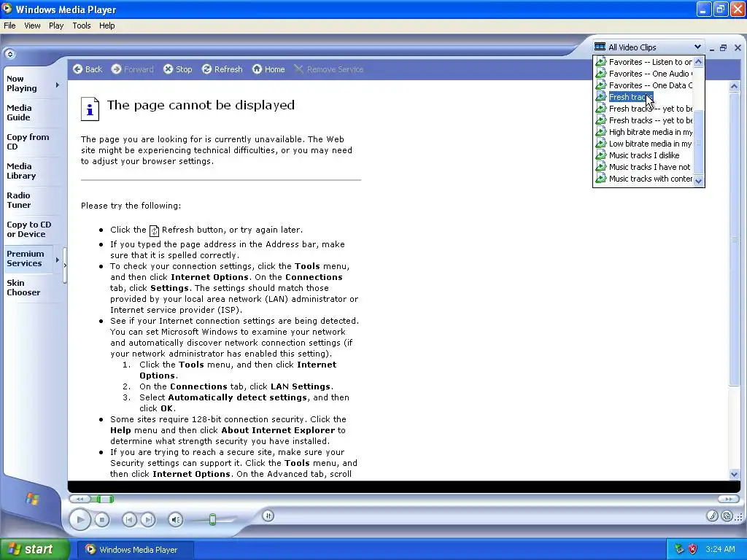This screenshot has width=747, height=560.
Task: Go to the Home page
Action: click(x=268, y=69)
